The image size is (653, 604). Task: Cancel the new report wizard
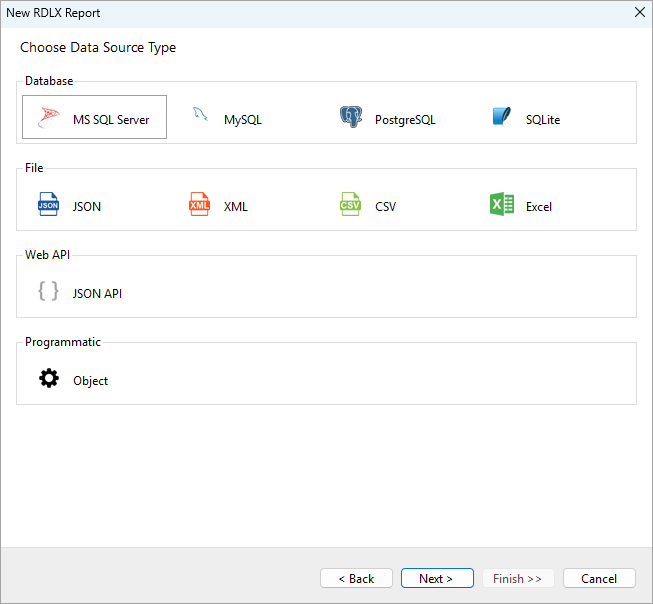coord(599,578)
